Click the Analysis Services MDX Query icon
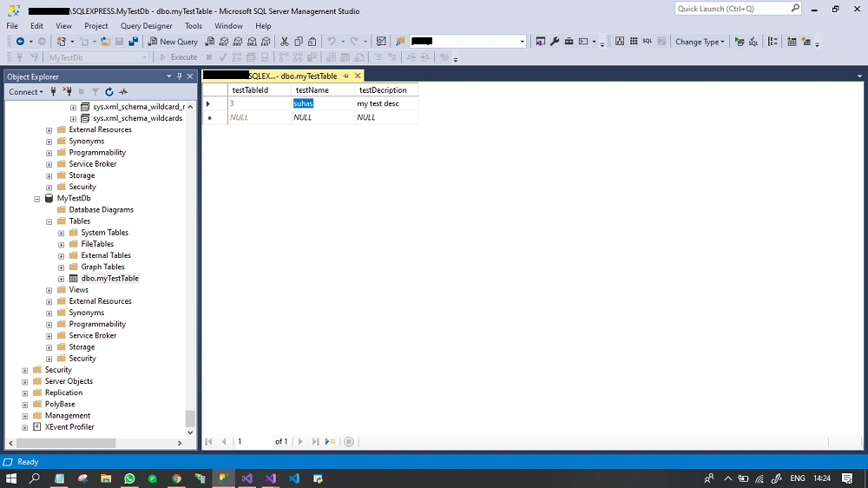 coord(224,42)
